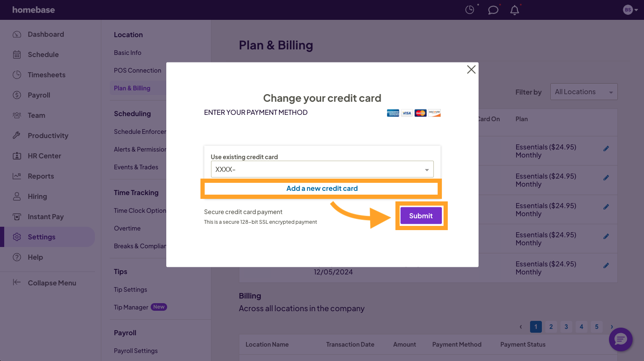This screenshot has width=644, height=361.
Task: Edit the first Essentials plan with the pencil
Action: [x=606, y=148]
